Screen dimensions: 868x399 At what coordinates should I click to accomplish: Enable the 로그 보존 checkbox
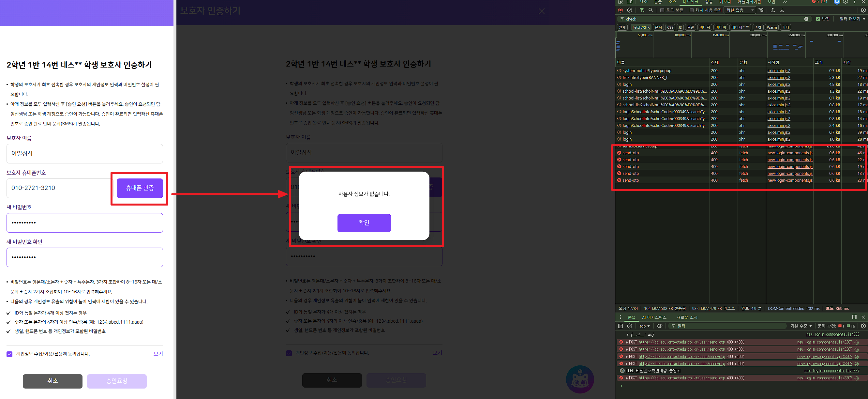[x=662, y=10]
